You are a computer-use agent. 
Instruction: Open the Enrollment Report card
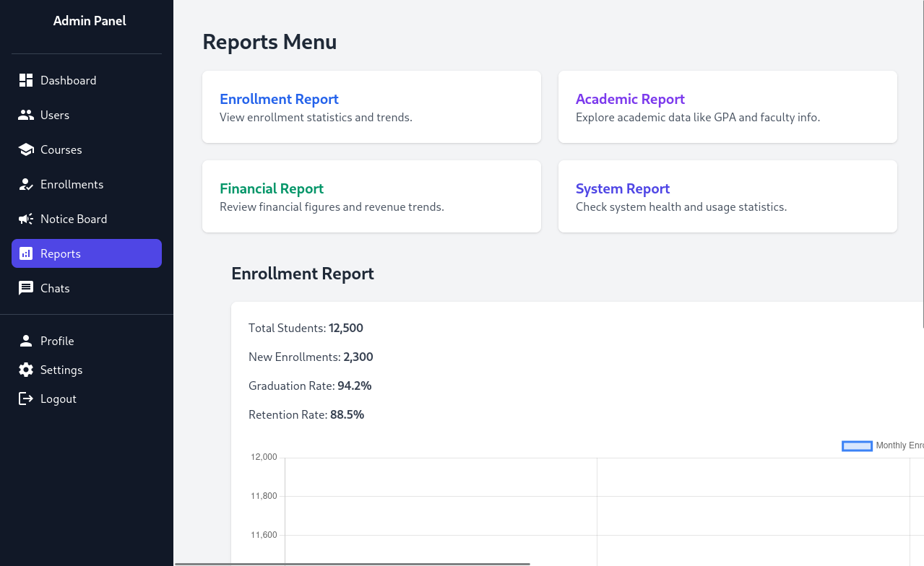(371, 106)
